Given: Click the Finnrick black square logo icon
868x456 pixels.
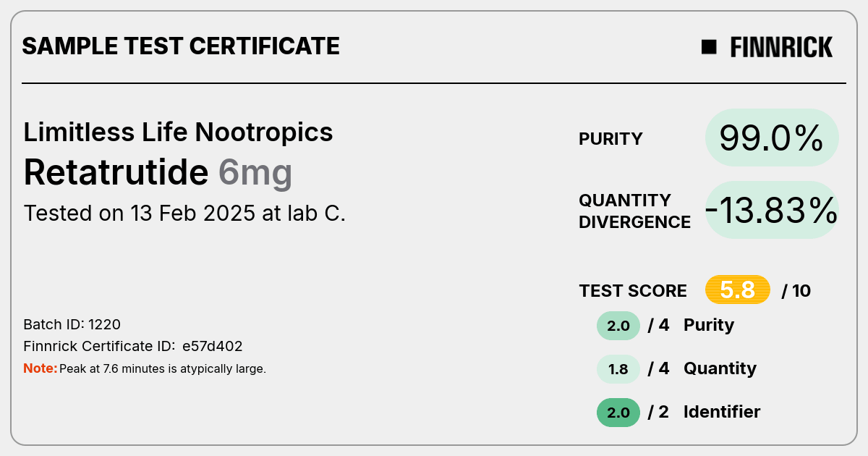Looking at the screenshot, I should click(709, 47).
